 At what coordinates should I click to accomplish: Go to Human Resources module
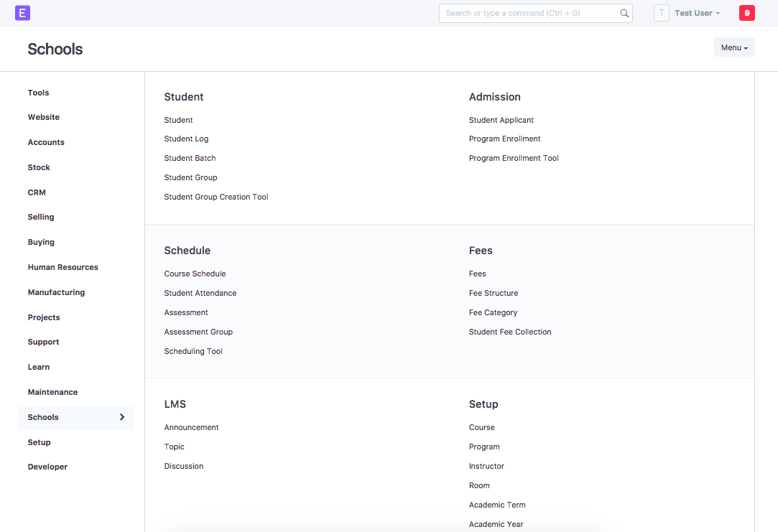pos(62,267)
